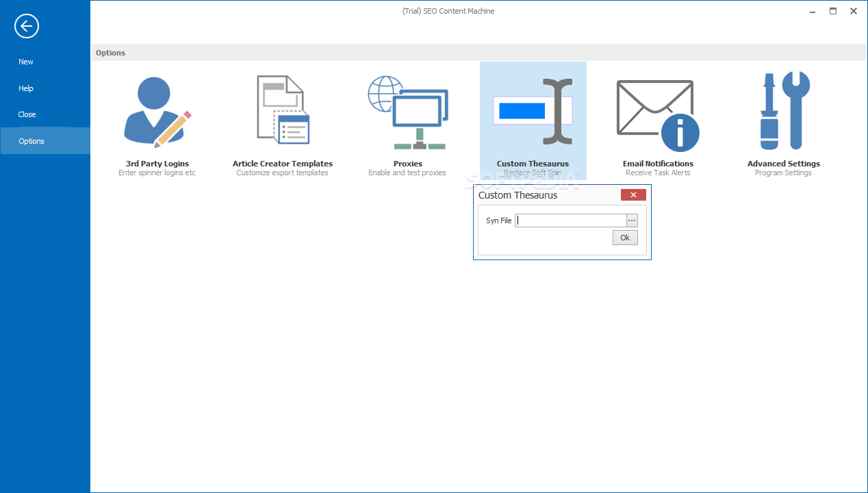
Task: Maximize the SEO Content Machine window
Action: 833,11
